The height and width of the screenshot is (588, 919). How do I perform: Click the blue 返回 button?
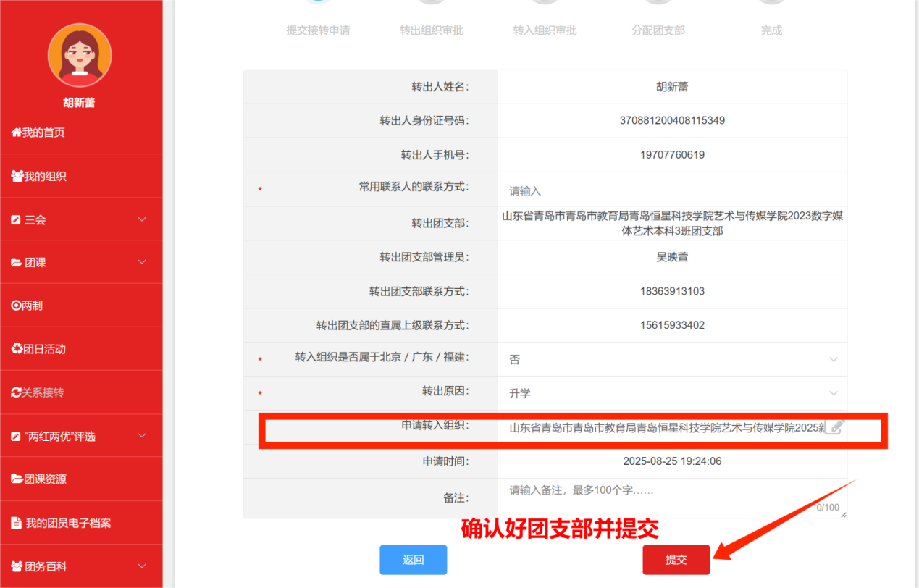point(413,560)
